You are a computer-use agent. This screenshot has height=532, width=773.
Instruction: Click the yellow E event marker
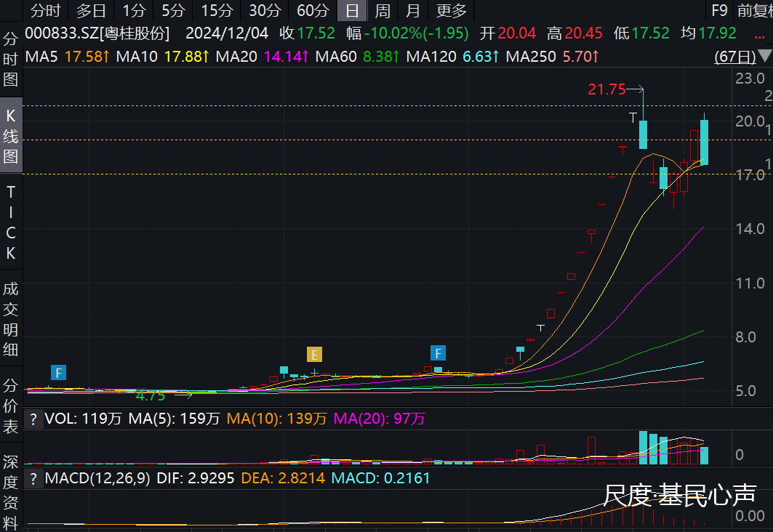pyautogui.click(x=314, y=354)
